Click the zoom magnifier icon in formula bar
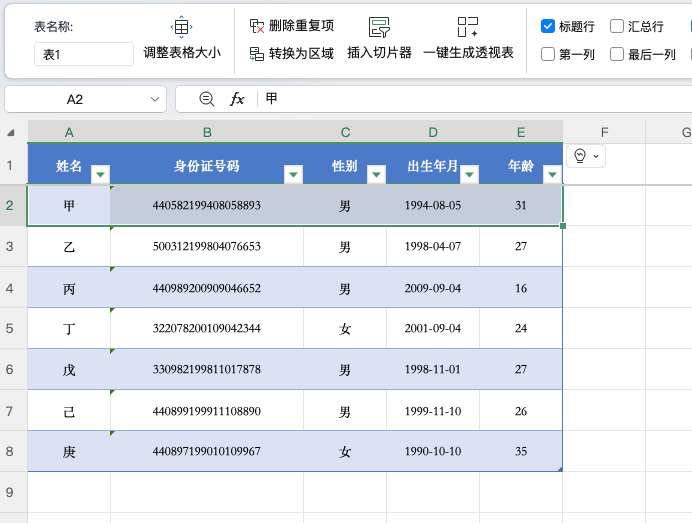692x523 pixels. tap(207, 99)
